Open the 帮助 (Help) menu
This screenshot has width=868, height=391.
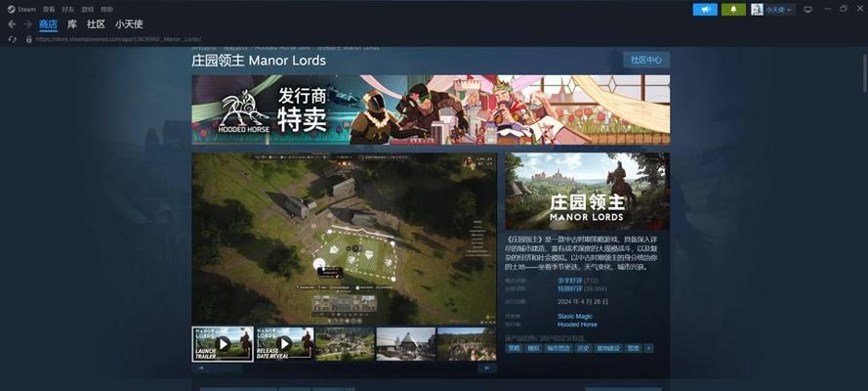pyautogui.click(x=106, y=10)
